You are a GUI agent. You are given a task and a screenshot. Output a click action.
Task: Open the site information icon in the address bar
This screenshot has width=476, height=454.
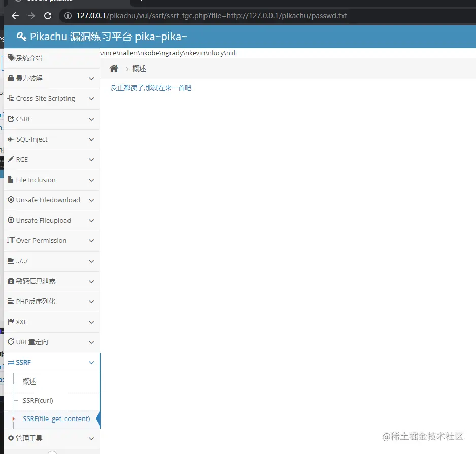point(68,16)
